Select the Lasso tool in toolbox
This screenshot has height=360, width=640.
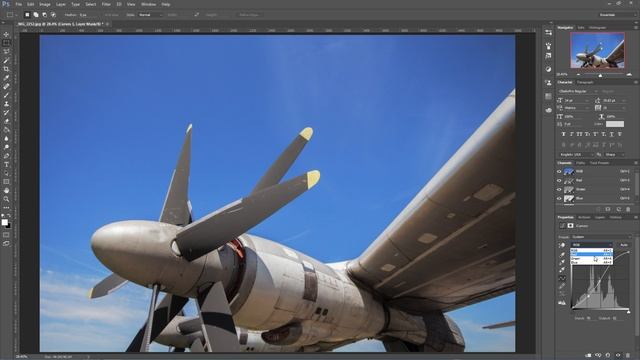click(x=6, y=51)
